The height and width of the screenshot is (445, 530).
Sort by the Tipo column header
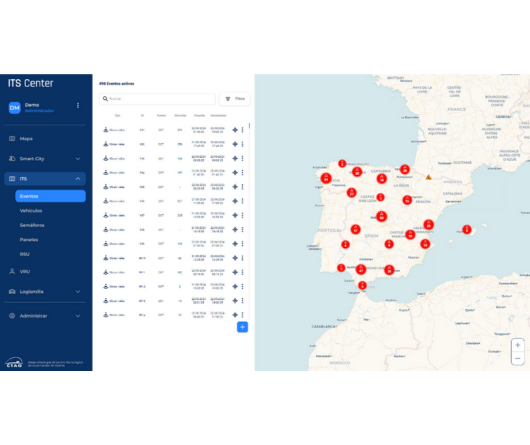pos(117,116)
